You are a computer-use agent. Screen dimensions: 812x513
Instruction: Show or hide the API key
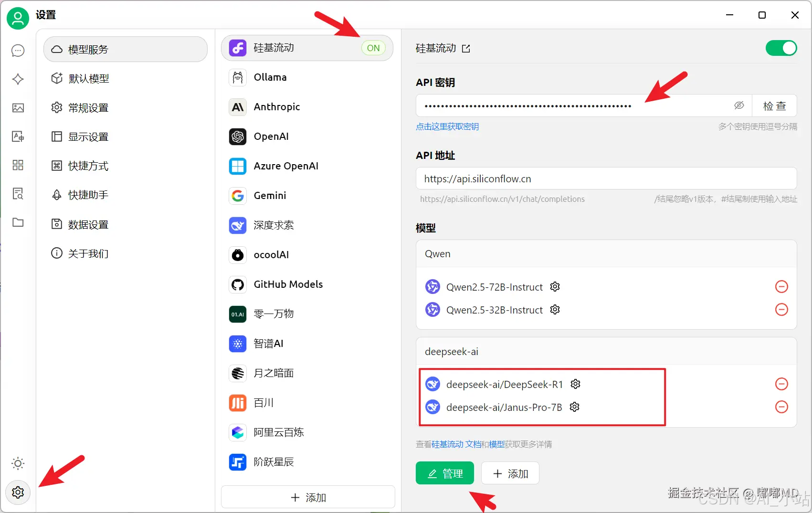click(739, 105)
